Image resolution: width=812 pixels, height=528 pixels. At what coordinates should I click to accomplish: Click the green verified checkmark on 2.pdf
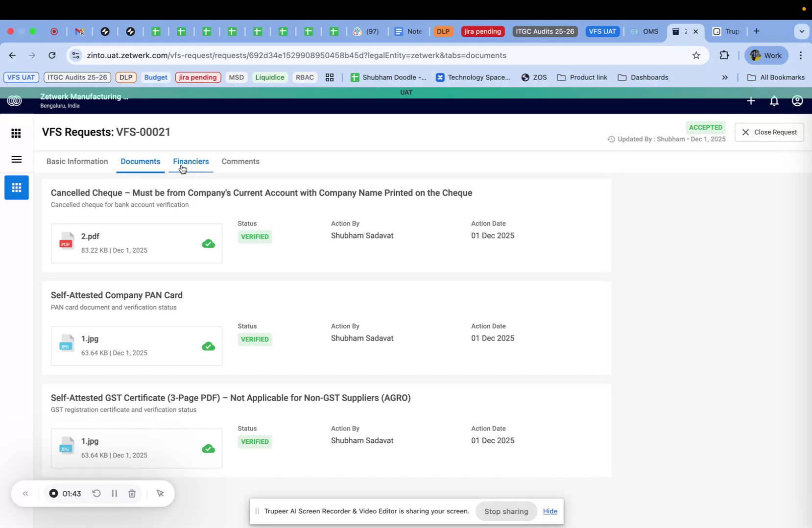(208, 243)
